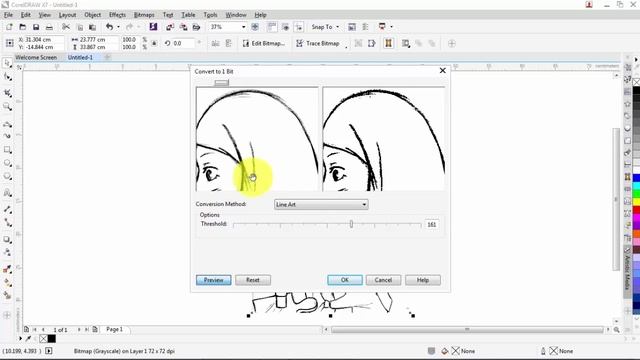Click the Print icon
Viewport: 640px width, 360px height.
[49, 27]
